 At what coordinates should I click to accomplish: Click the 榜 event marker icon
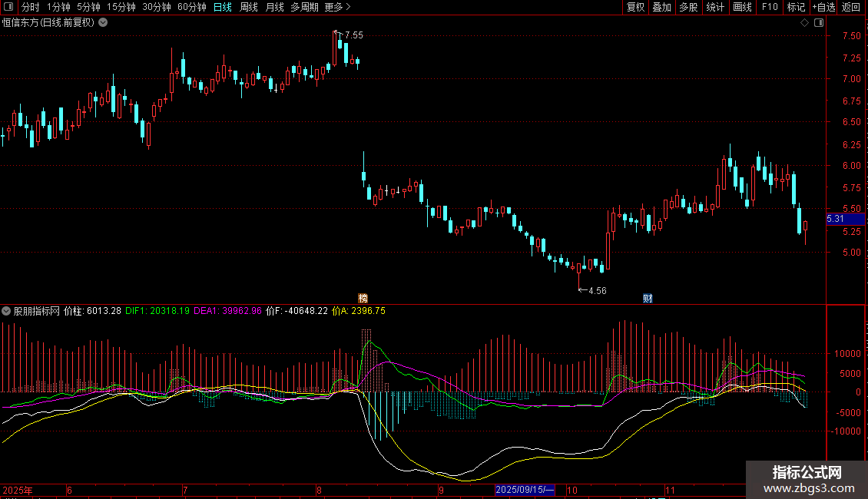pos(363,298)
